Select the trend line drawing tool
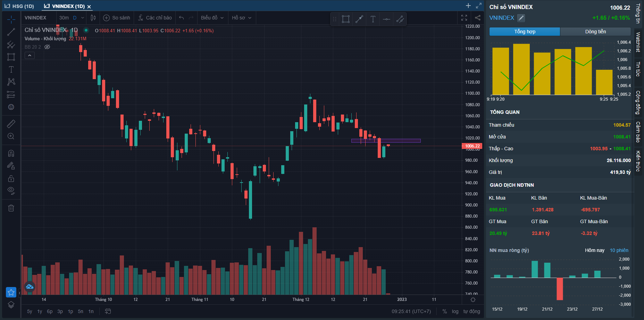This screenshot has height=320, width=644. [11, 32]
